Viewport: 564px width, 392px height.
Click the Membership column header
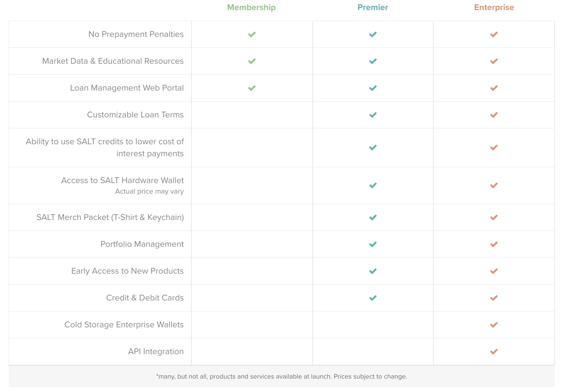251,7
